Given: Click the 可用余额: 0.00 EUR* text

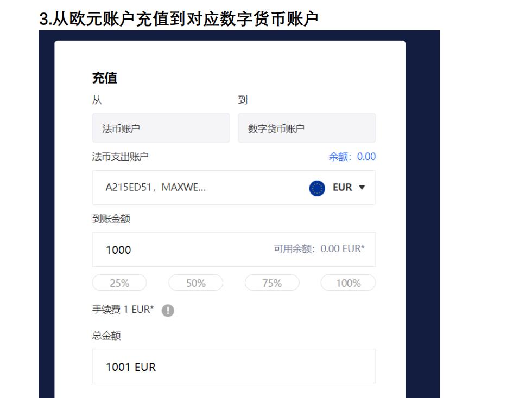Looking at the screenshot, I should (319, 249).
